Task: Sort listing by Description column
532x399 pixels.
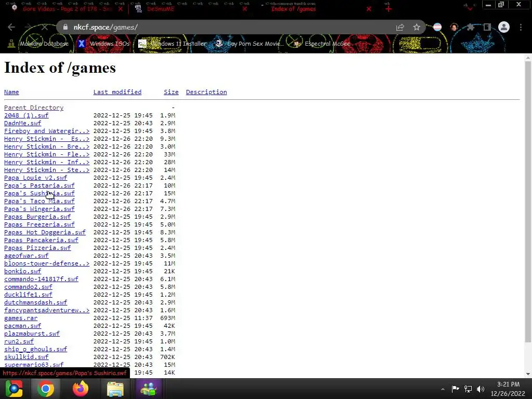Action: coord(206,92)
